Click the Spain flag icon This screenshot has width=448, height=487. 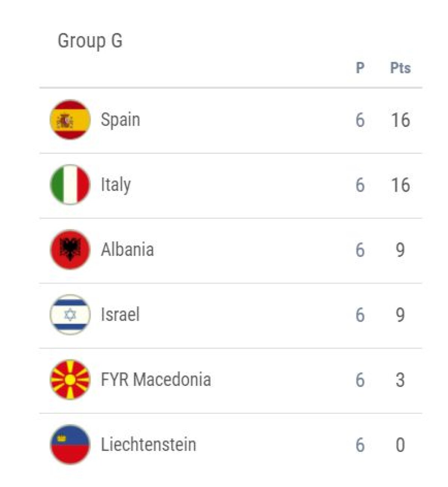70,120
